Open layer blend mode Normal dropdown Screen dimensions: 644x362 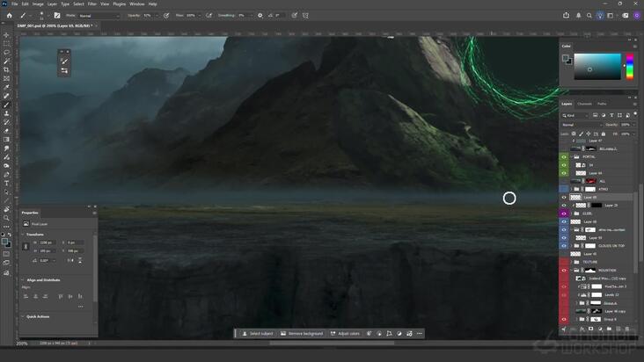pyautogui.click(x=582, y=125)
